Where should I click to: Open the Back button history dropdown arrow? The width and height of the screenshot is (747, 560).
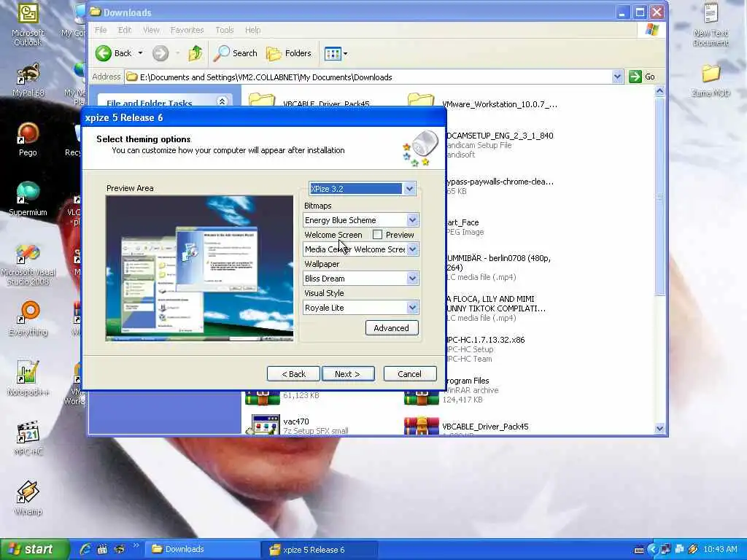tap(140, 53)
